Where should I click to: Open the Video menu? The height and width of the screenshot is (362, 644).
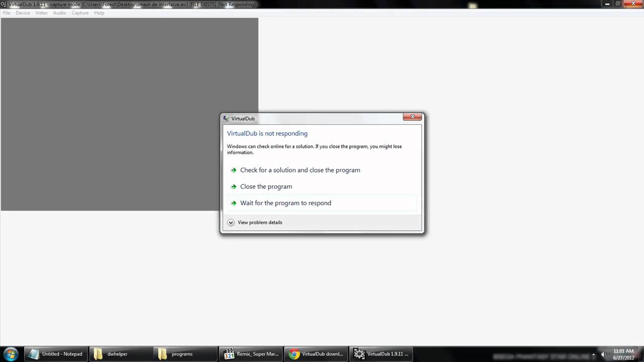[x=41, y=13]
